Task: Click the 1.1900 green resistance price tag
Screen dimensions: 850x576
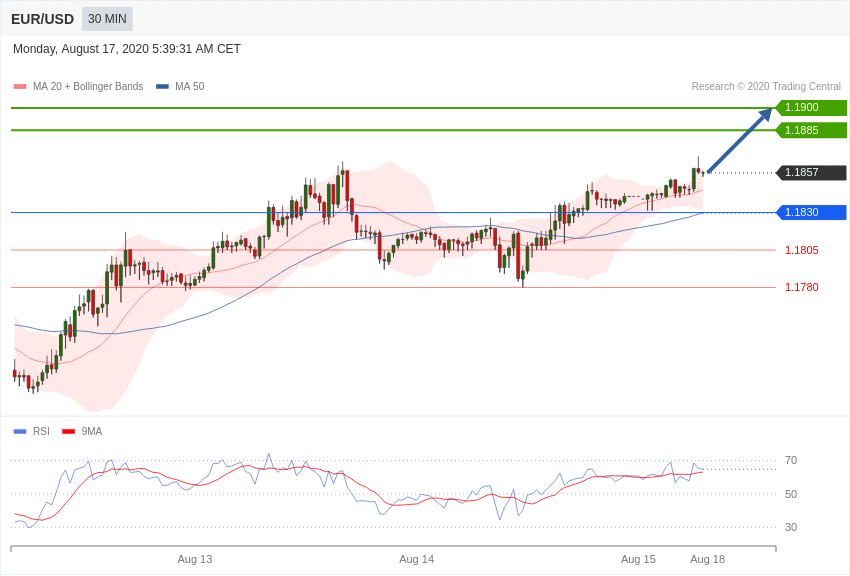Action: pyautogui.click(x=811, y=107)
